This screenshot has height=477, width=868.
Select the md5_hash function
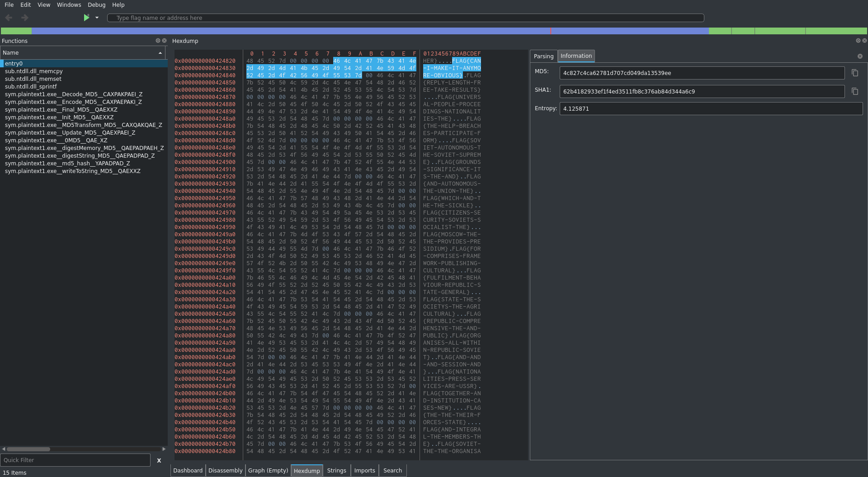[84, 164]
